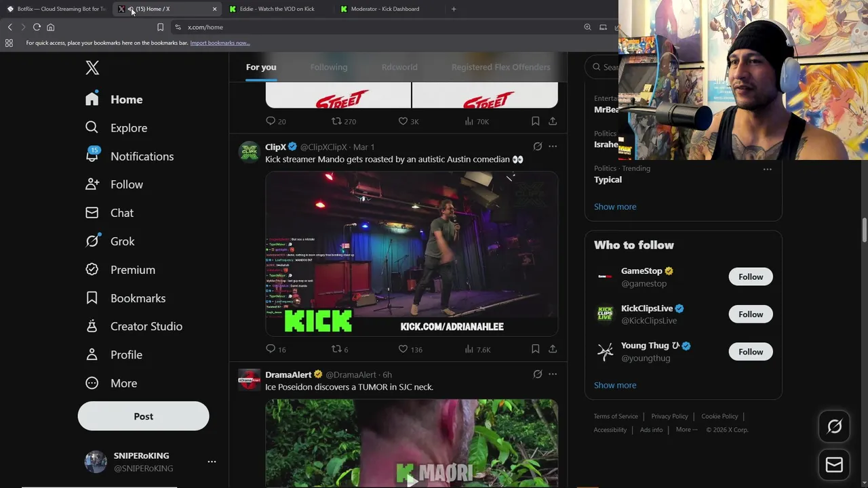Show more in Who to follow

tap(615, 385)
